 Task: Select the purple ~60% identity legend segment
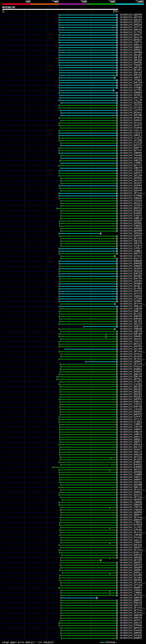tap(73, 4)
